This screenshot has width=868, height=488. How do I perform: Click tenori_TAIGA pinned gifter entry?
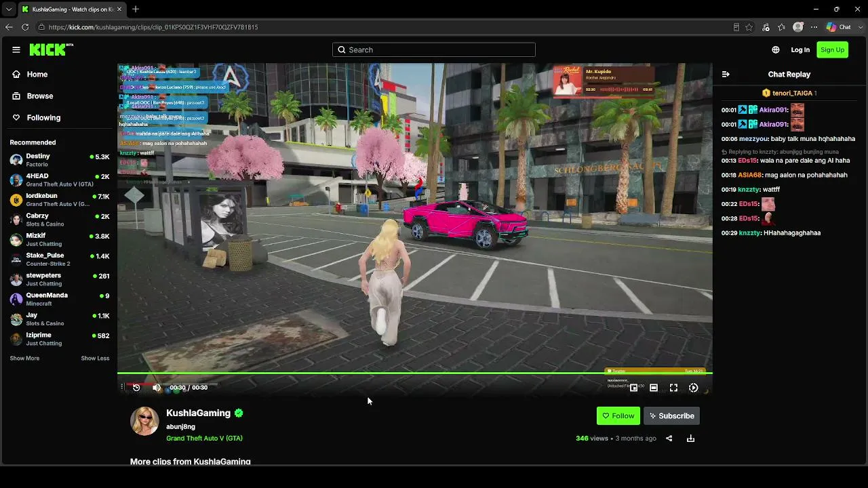[x=789, y=93]
